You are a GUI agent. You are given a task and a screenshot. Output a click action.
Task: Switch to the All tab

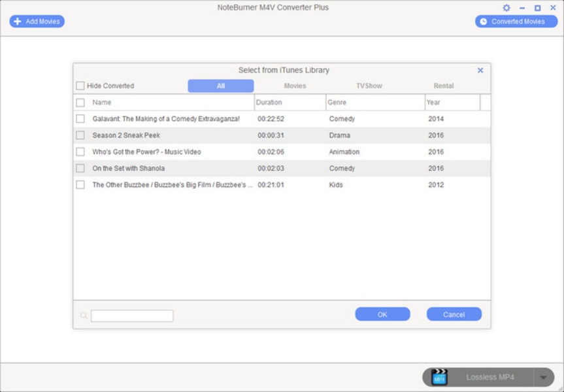(x=221, y=86)
